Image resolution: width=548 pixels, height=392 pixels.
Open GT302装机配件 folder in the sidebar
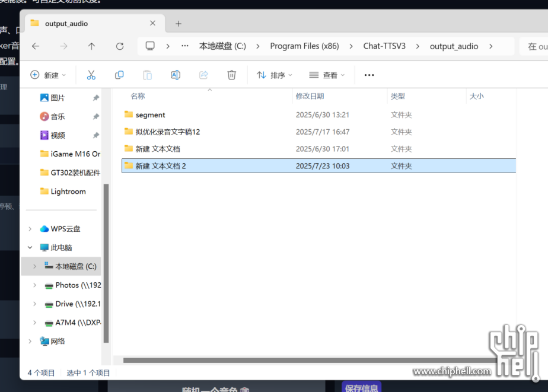pos(70,173)
